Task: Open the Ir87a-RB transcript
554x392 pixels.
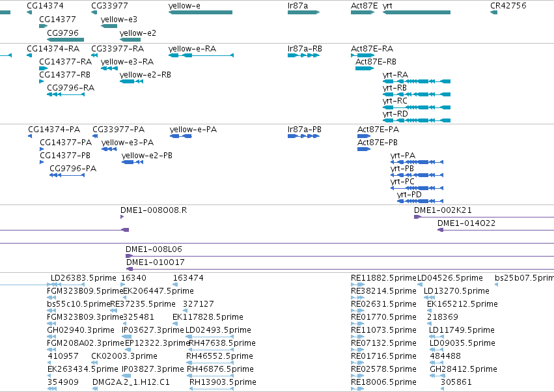Action: (x=303, y=55)
